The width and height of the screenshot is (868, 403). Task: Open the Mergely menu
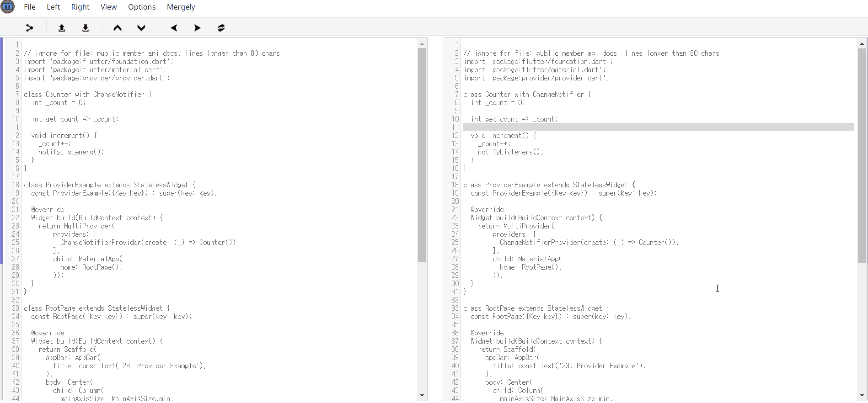(181, 7)
